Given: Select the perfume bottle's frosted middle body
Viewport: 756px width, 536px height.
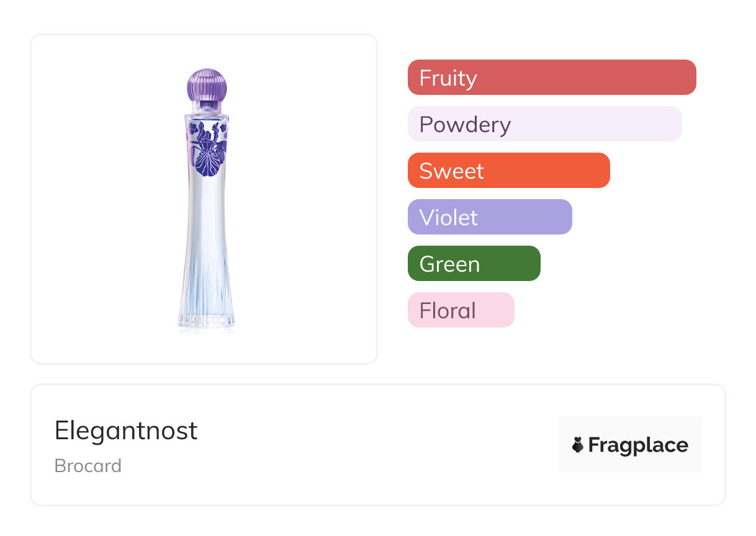Looking at the screenshot, I should 206,223.
